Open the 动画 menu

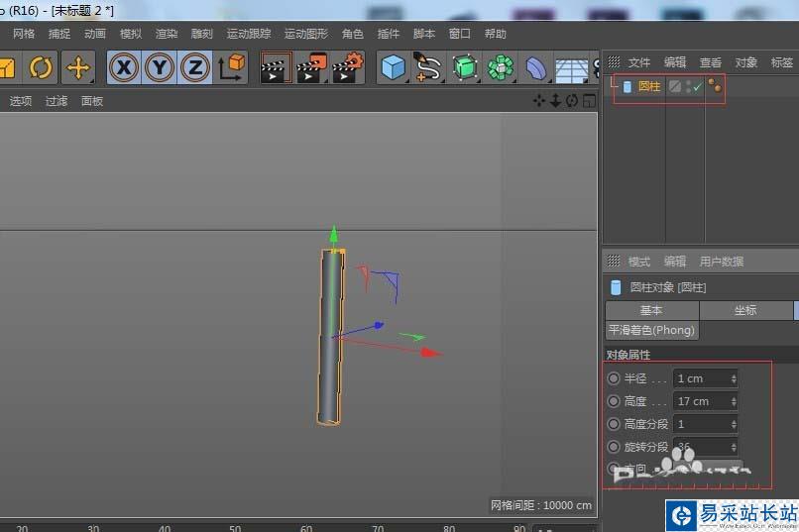tap(95, 34)
